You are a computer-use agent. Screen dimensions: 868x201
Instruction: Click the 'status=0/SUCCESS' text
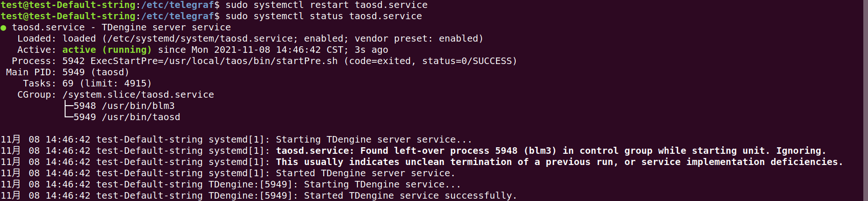click(467, 61)
